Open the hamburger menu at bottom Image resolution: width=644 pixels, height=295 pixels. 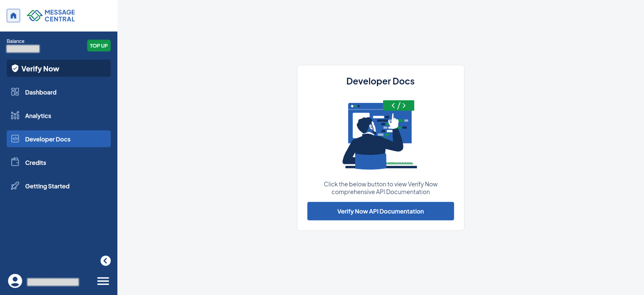pyautogui.click(x=103, y=281)
